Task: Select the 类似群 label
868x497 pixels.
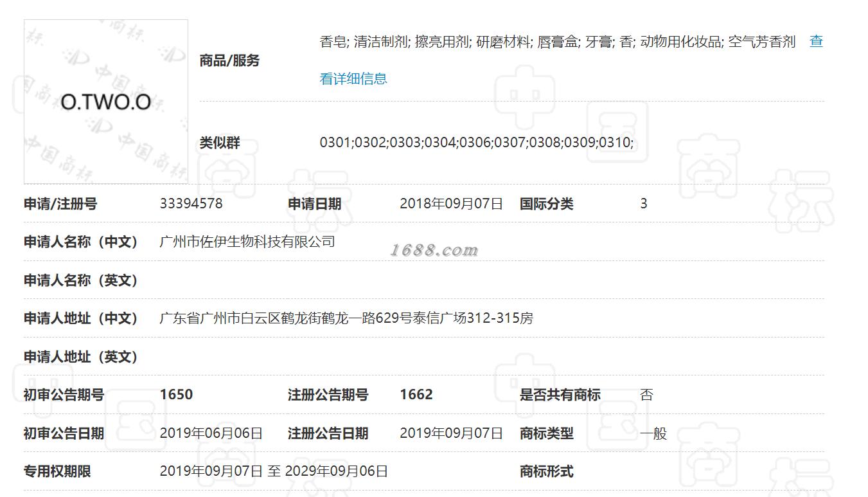Action: pos(220,143)
